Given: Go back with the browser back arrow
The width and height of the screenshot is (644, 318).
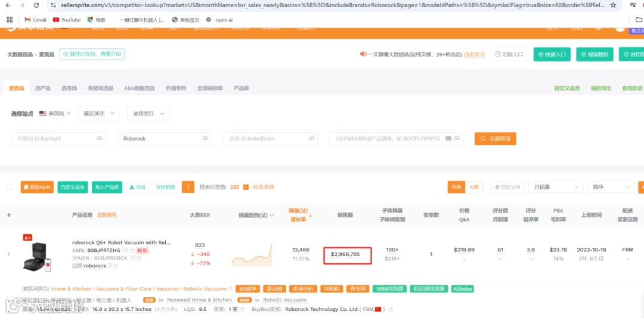Looking at the screenshot, I should [8, 5].
